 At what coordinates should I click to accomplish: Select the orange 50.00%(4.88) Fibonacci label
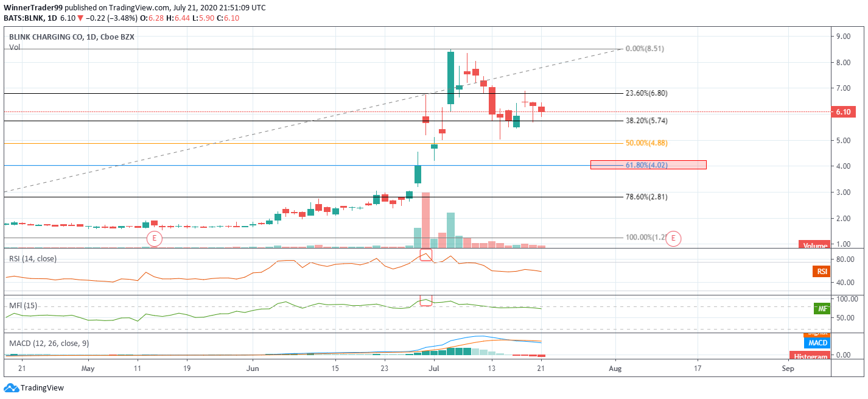point(646,143)
